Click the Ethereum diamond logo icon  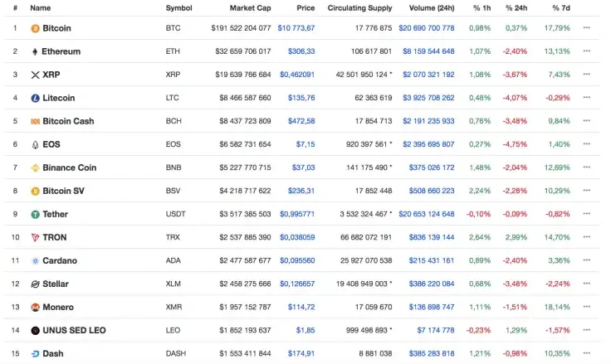click(35, 51)
